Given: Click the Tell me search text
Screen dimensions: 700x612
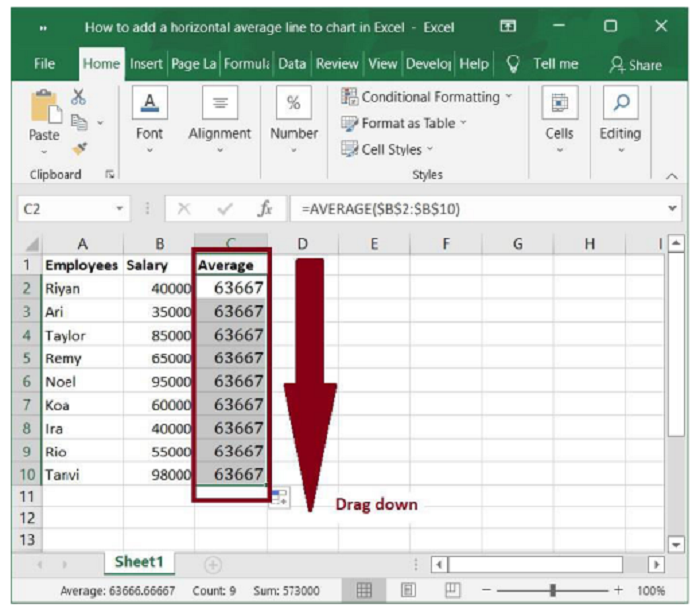Looking at the screenshot, I should point(556,64).
